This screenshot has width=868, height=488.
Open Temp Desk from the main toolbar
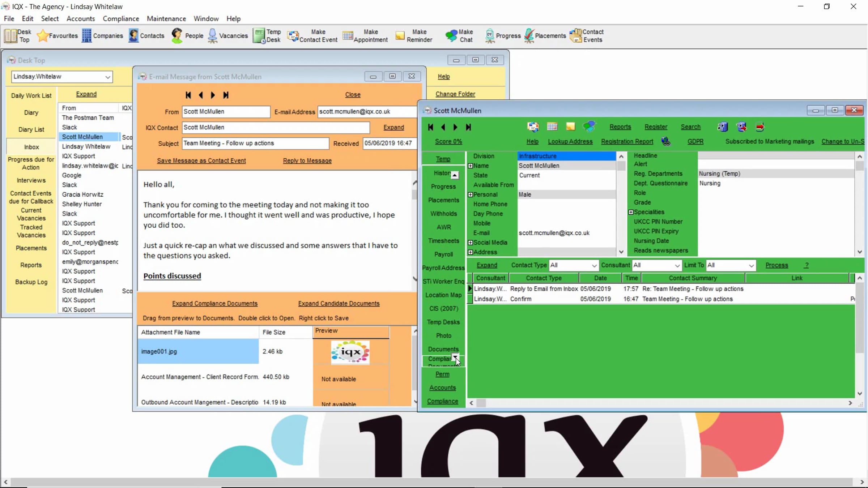(267, 36)
